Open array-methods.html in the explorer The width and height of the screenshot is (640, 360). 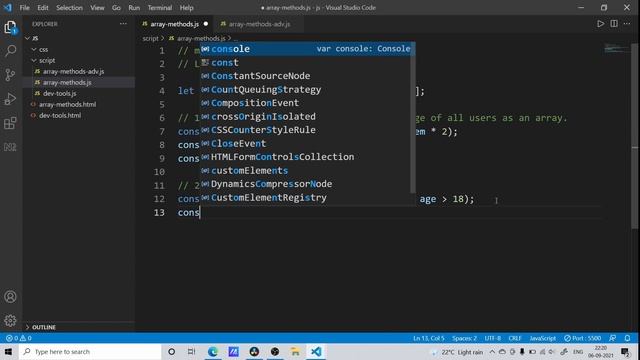68,104
